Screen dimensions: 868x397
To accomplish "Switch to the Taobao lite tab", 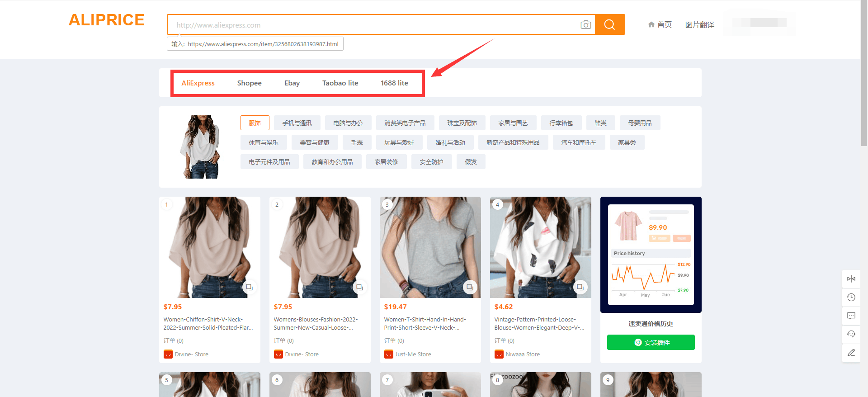I will (x=340, y=83).
